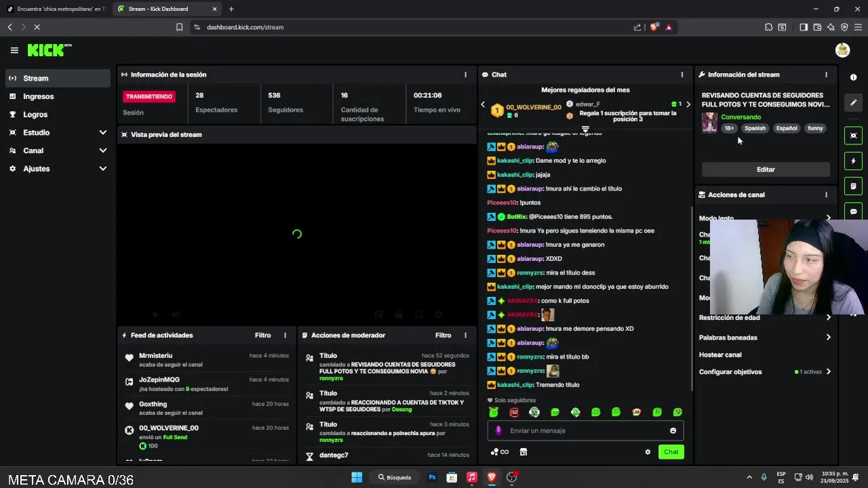The width and height of the screenshot is (868, 488).
Task: Open Acciones de canal three-dot menu
Action: (826, 195)
